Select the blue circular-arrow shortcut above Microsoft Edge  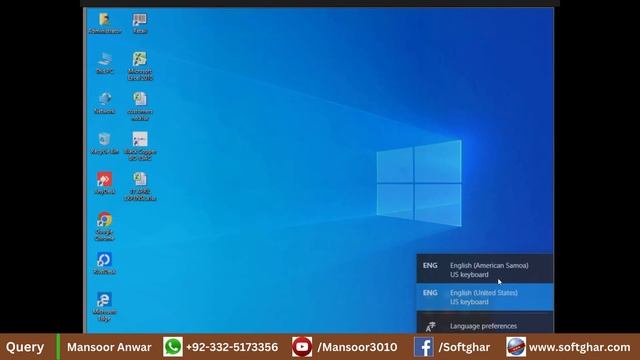click(104, 263)
